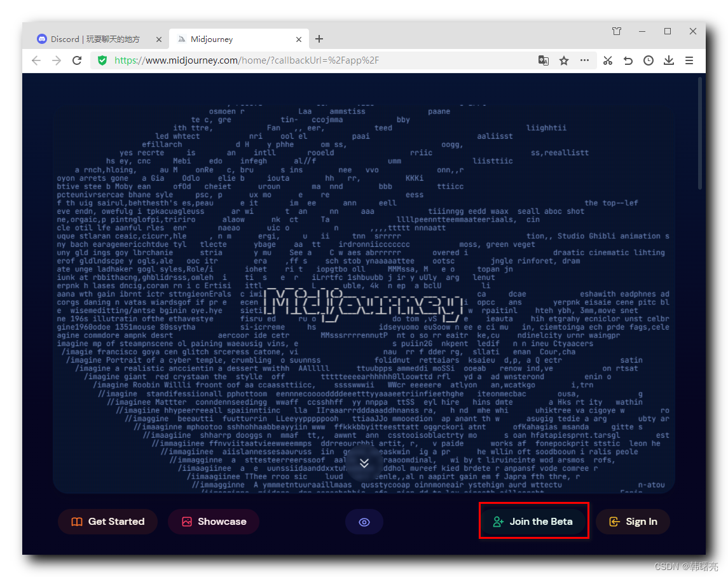Open browsing history clock icon
This screenshot has width=728, height=577.
click(x=649, y=60)
